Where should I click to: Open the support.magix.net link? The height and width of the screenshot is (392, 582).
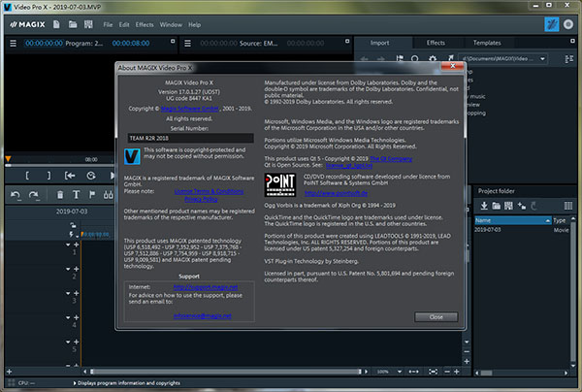(x=206, y=287)
